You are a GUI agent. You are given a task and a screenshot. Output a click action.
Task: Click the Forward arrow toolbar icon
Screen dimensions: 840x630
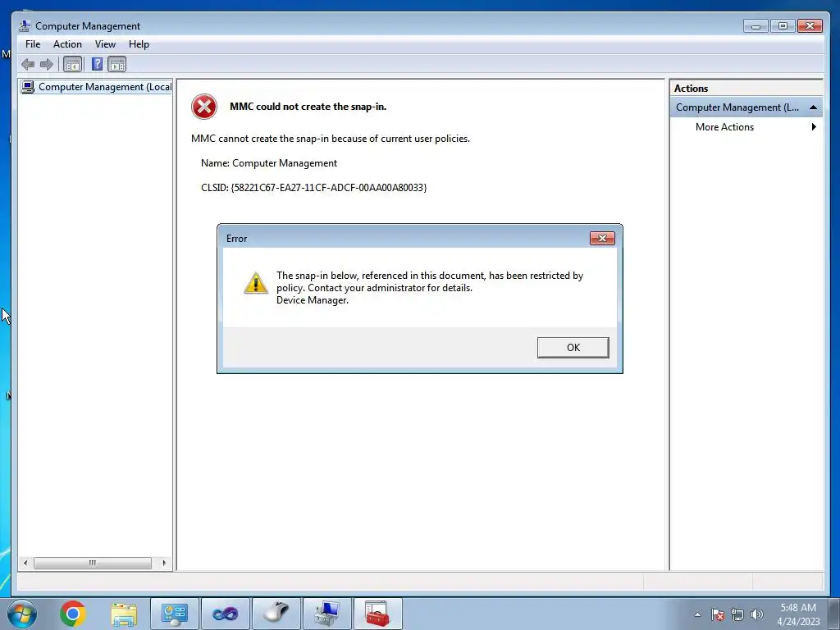[47, 64]
